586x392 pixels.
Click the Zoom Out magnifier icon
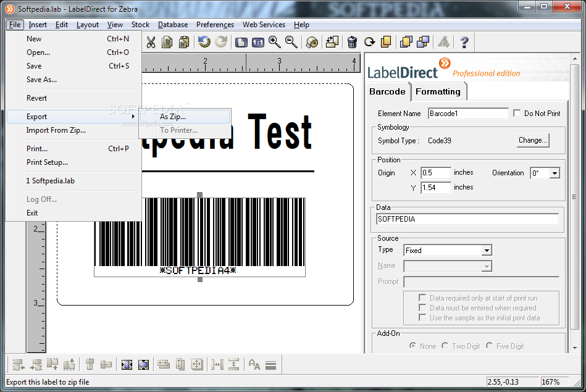click(291, 42)
